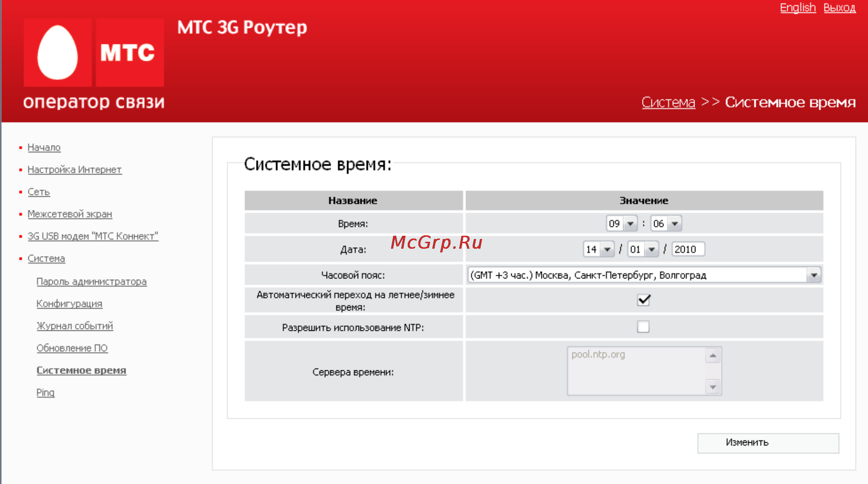Open Пароль администратора submenu link
The width and height of the screenshot is (868, 484).
[92, 282]
